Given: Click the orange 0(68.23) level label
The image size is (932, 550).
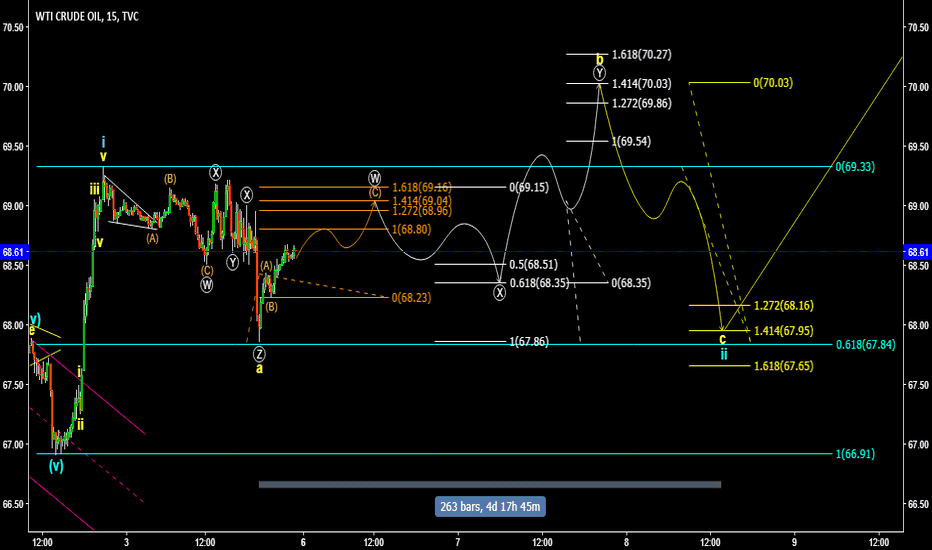Looking at the screenshot, I should 411,298.
